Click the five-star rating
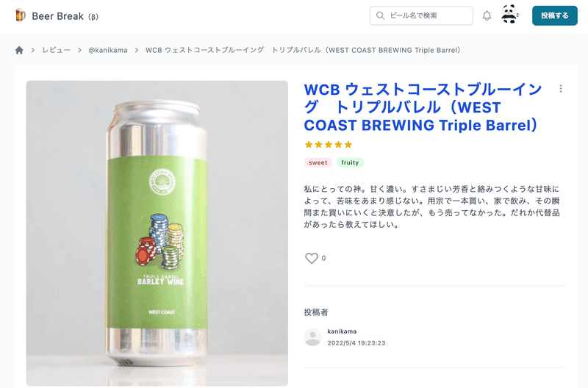The height and width of the screenshot is (388, 588). click(x=329, y=145)
